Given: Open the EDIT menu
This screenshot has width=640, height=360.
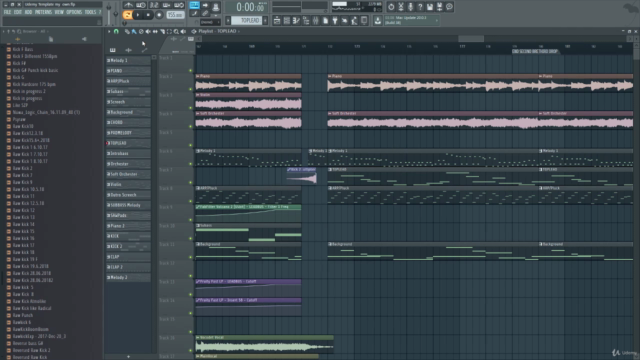Looking at the screenshot, I should 18,12.
